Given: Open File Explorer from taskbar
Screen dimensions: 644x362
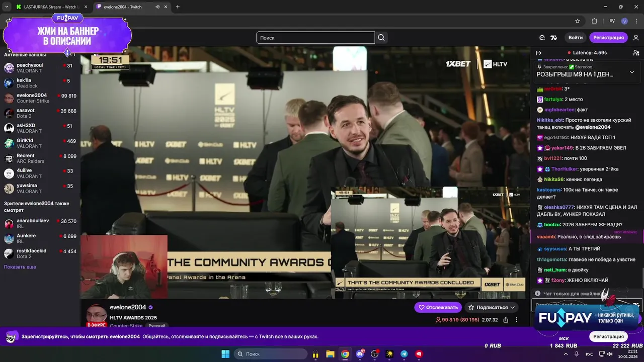Looking at the screenshot, I should coord(330,354).
